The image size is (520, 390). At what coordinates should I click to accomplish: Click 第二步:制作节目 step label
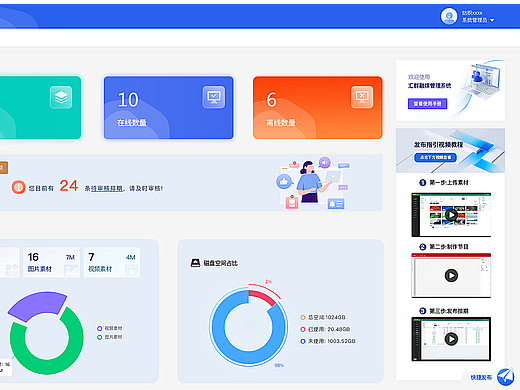click(449, 247)
